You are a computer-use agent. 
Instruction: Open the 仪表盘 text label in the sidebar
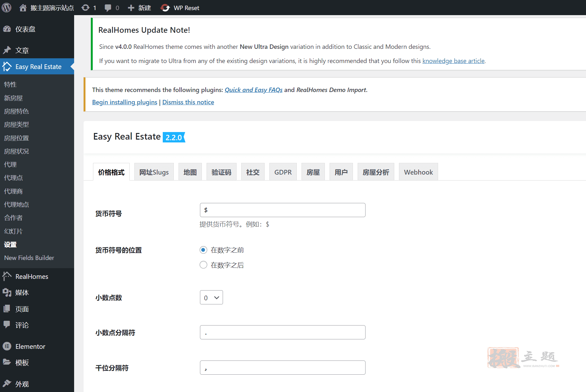[25, 29]
